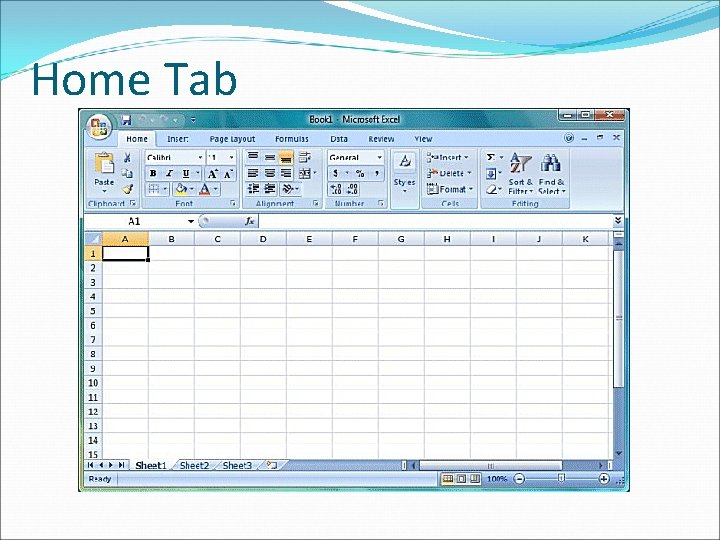Toggle Middle Align

click(270, 157)
